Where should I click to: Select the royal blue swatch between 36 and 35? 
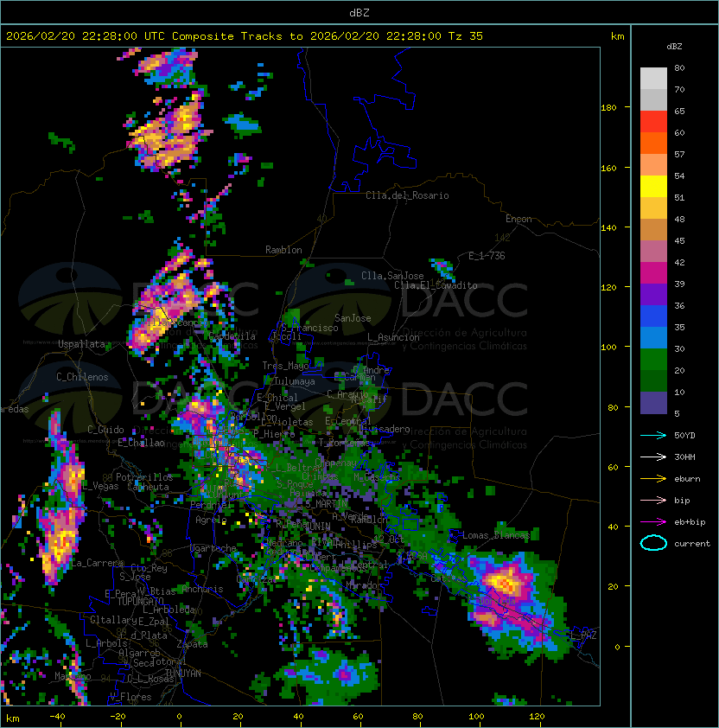(653, 316)
